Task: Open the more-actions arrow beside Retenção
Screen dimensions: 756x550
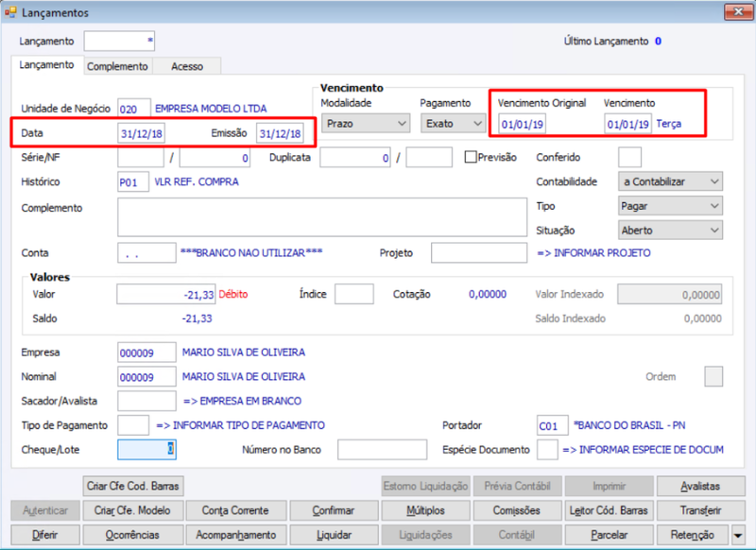Action: (738, 535)
